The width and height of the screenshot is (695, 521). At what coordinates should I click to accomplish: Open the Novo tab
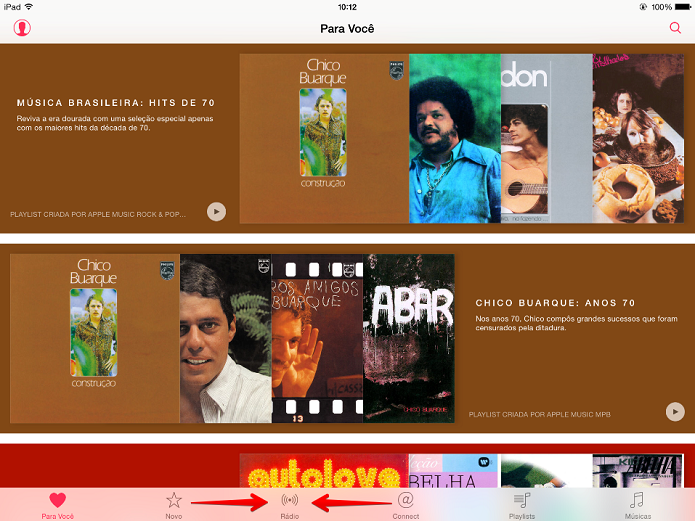(174, 506)
